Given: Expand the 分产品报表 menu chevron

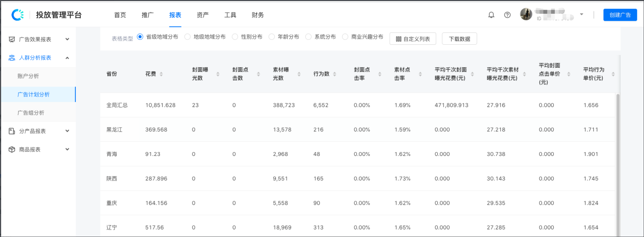Looking at the screenshot, I should click(67, 131).
